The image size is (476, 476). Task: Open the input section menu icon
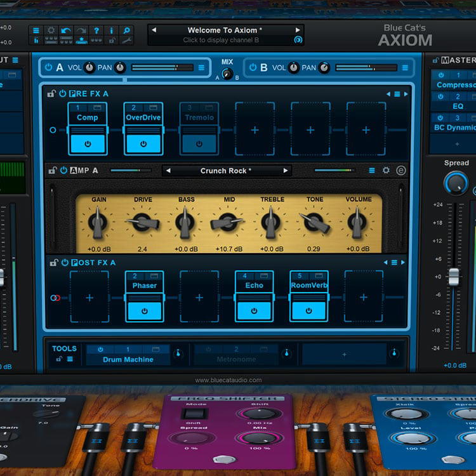15,60
